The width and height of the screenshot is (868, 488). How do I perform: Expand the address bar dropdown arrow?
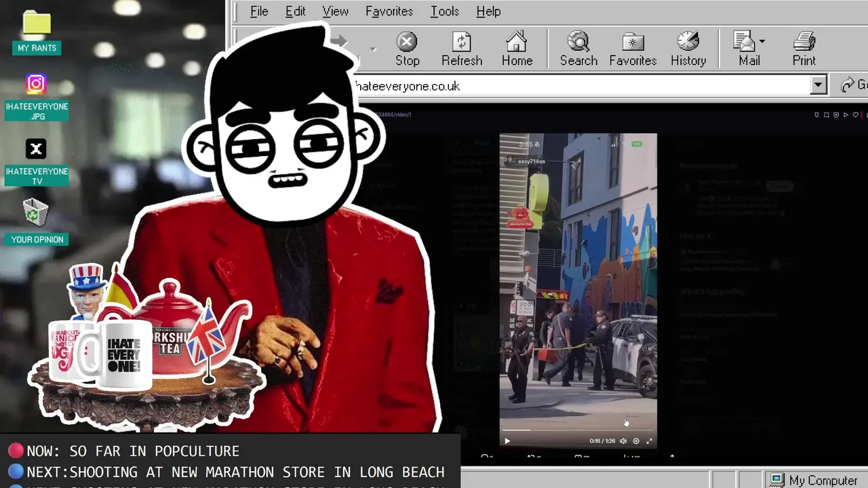(x=818, y=85)
